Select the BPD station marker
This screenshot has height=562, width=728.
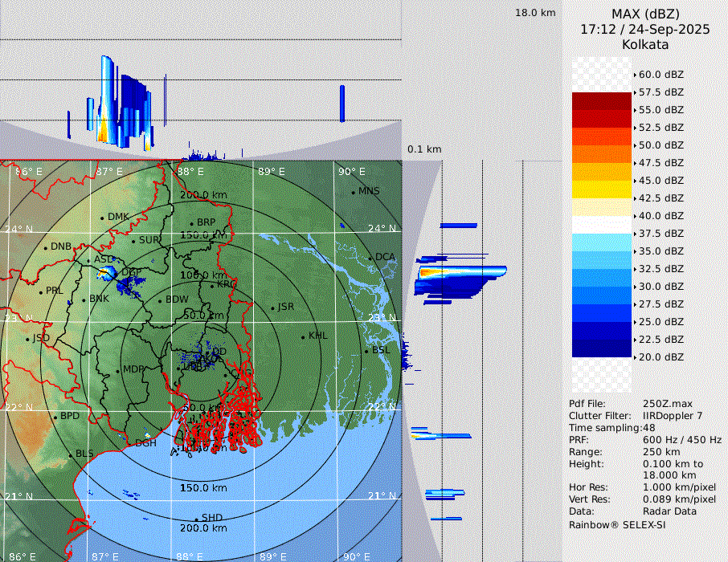pos(55,417)
